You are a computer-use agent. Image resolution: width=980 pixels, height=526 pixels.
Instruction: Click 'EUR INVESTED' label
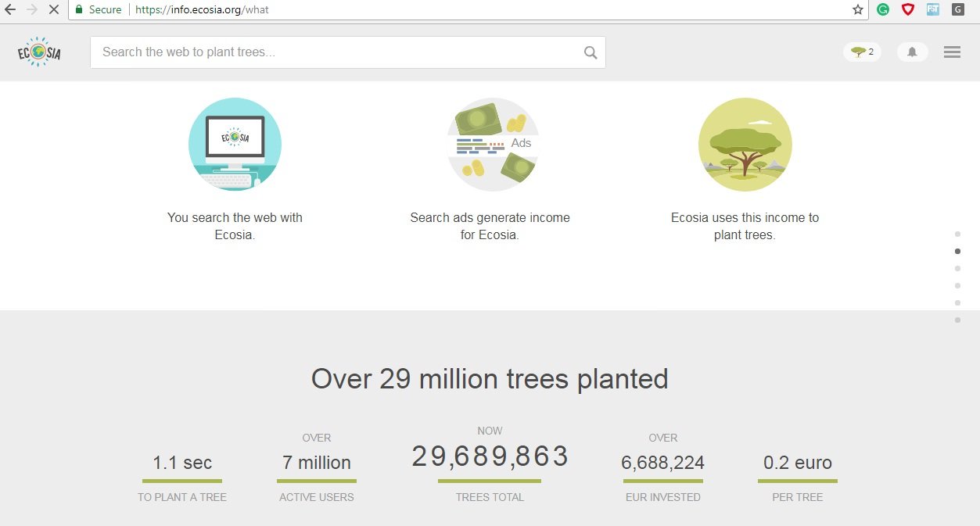(663, 497)
